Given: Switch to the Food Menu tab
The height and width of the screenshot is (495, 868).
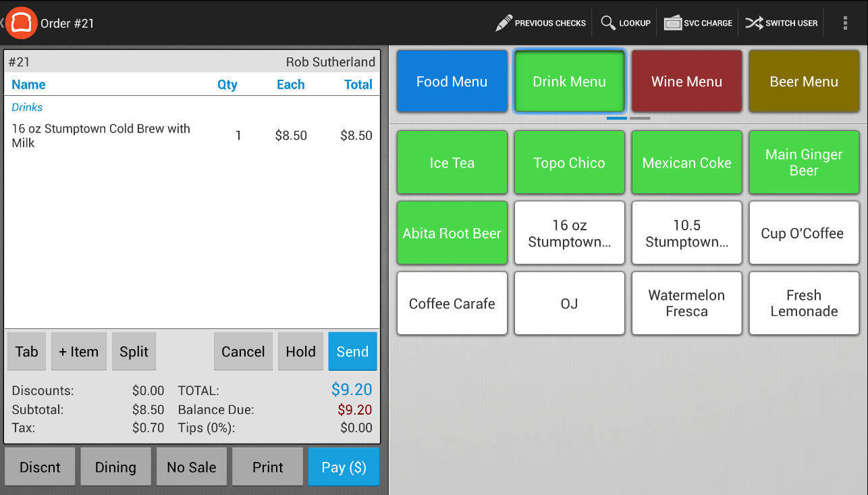Looking at the screenshot, I should click(452, 82).
